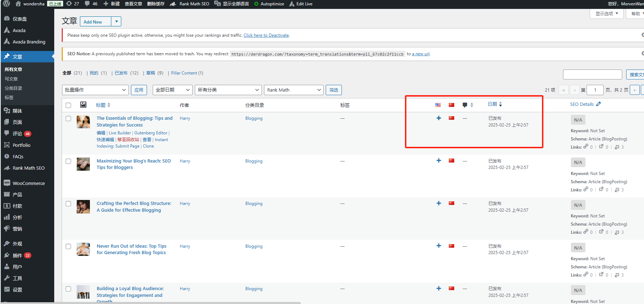
Task: Add English translation for The Essentials of Blogging
Action: tap(439, 118)
